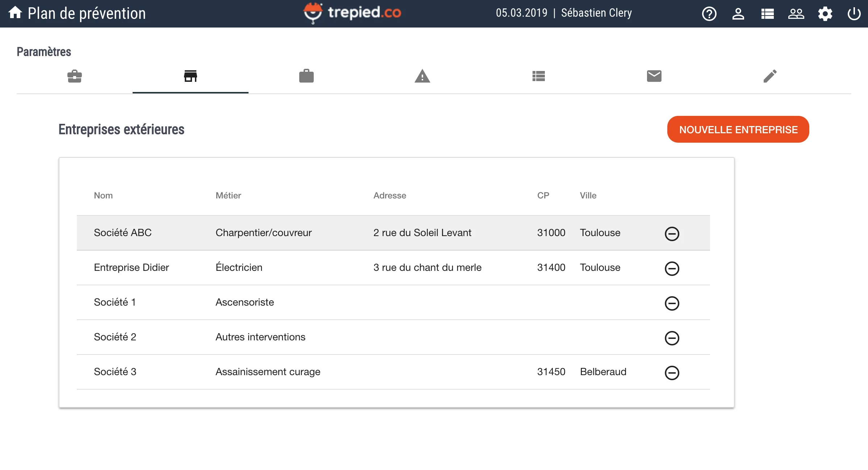Click the Paramètres page heading
Image resolution: width=868 pixels, height=470 pixels.
point(44,51)
